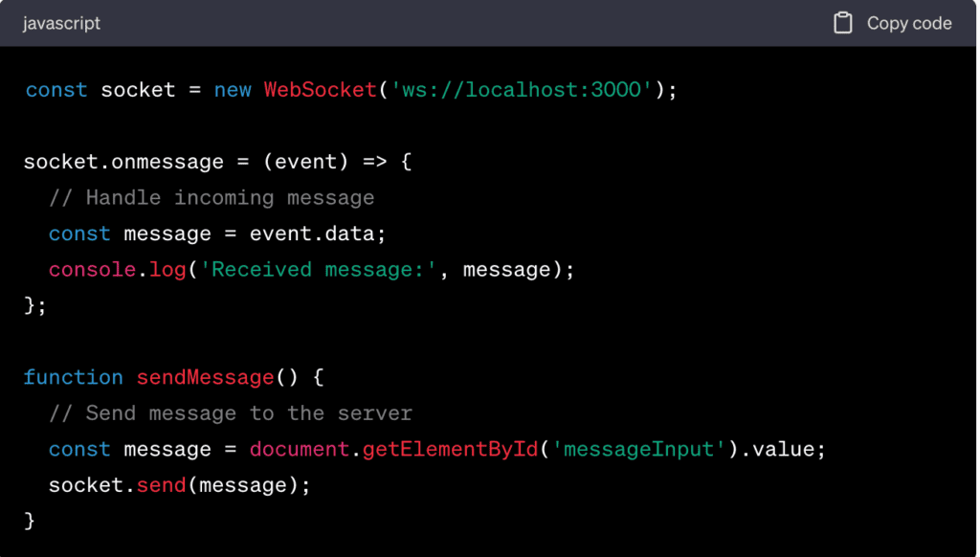The width and height of the screenshot is (980, 557).
Task: Click the console keyword
Action: [93, 270]
